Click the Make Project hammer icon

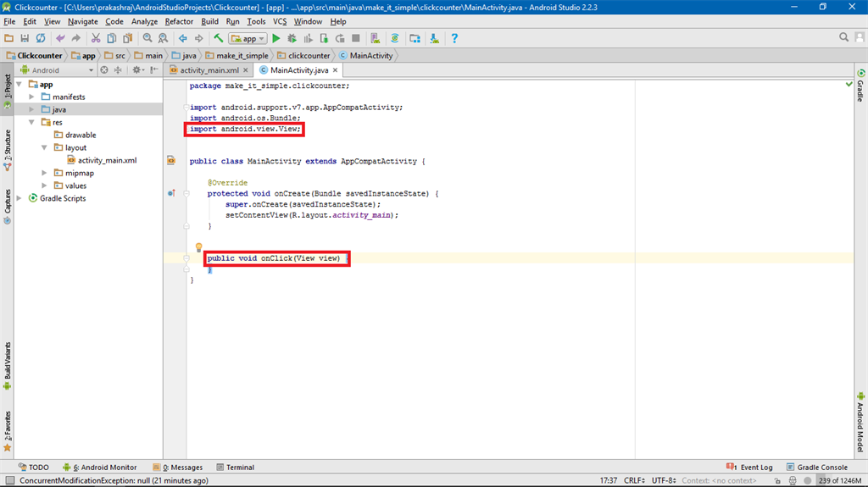click(219, 38)
